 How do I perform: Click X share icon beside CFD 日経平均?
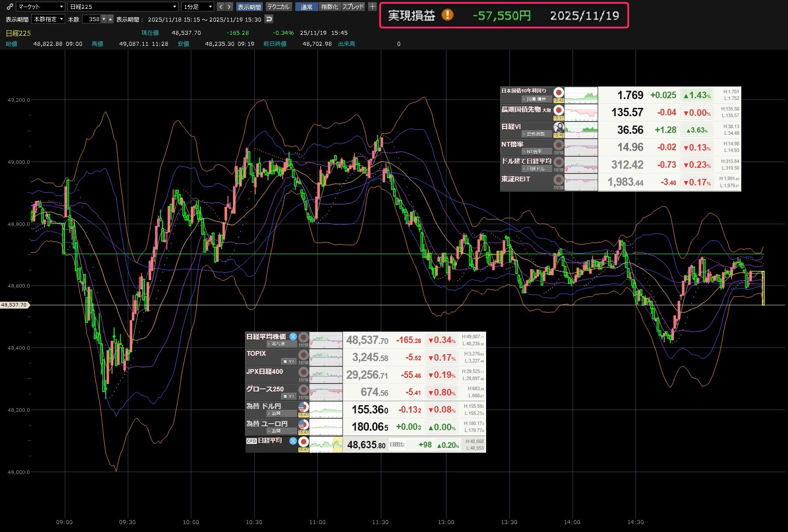click(293, 441)
